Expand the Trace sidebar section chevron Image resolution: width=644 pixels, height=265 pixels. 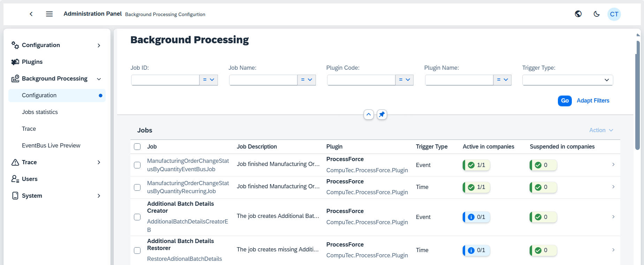pyautogui.click(x=99, y=162)
